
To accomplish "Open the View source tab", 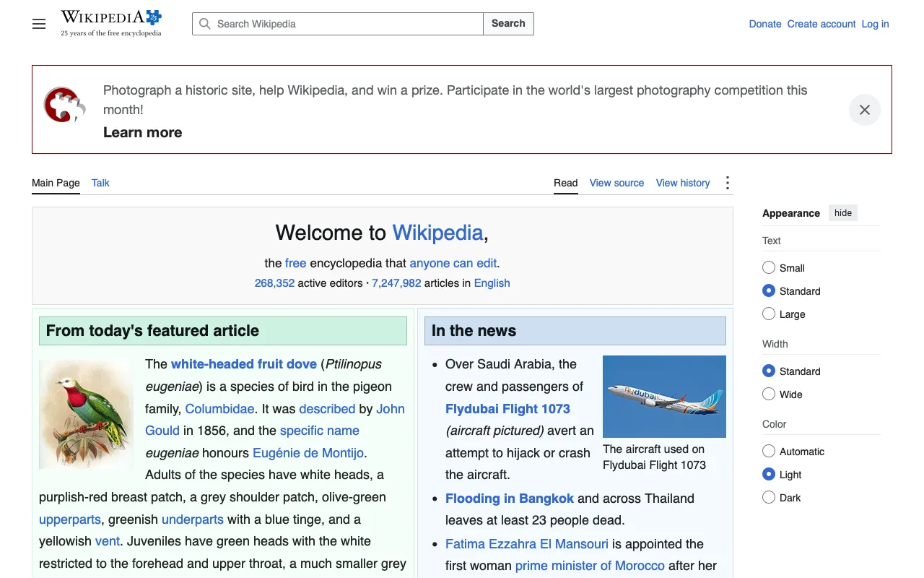I will (x=616, y=183).
